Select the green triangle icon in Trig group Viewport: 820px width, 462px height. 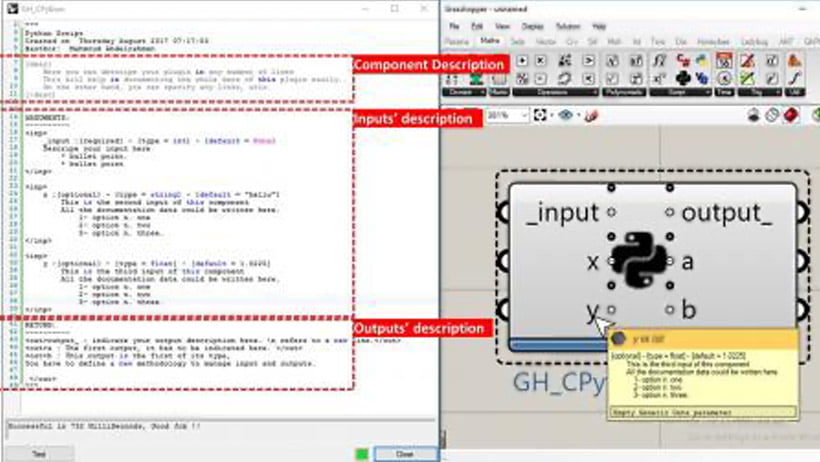click(x=748, y=78)
